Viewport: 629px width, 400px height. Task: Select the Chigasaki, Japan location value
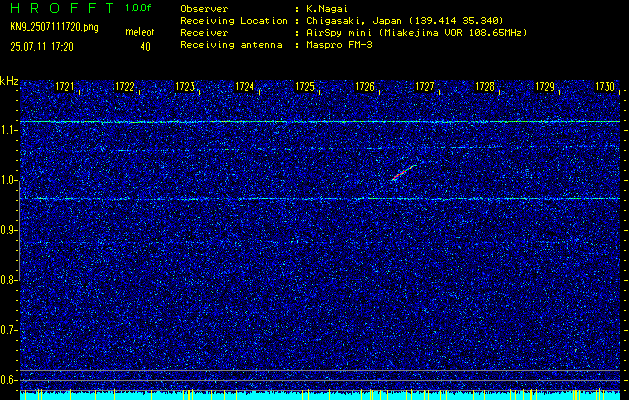coord(405,21)
